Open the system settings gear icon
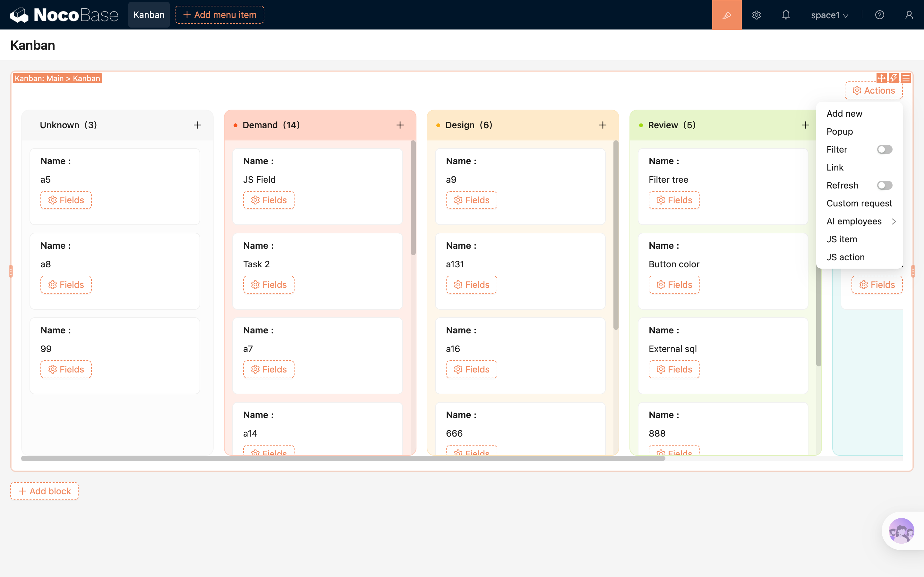The image size is (924, 577). (757, 15)
